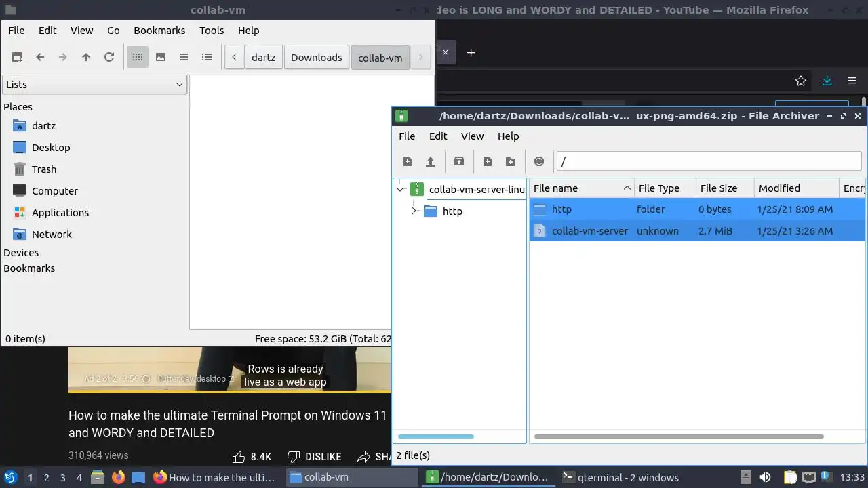Screen dimensions: 868x488
Task: Click archive tree horizontal scrollbar
Action: coord(436,436)
